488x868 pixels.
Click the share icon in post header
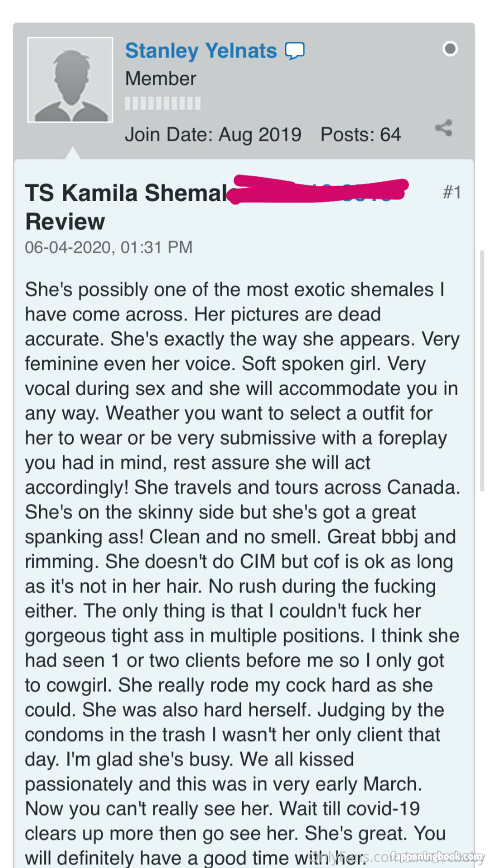(x=444, y=128)
